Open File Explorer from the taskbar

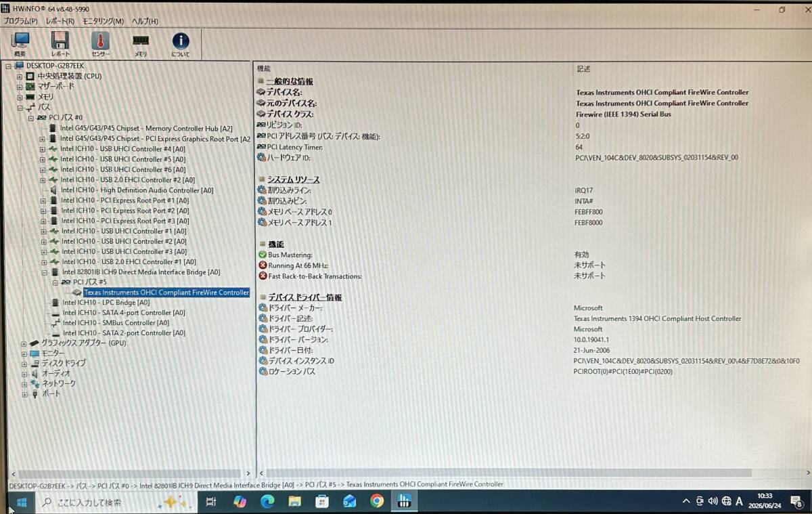click(294, 502)
